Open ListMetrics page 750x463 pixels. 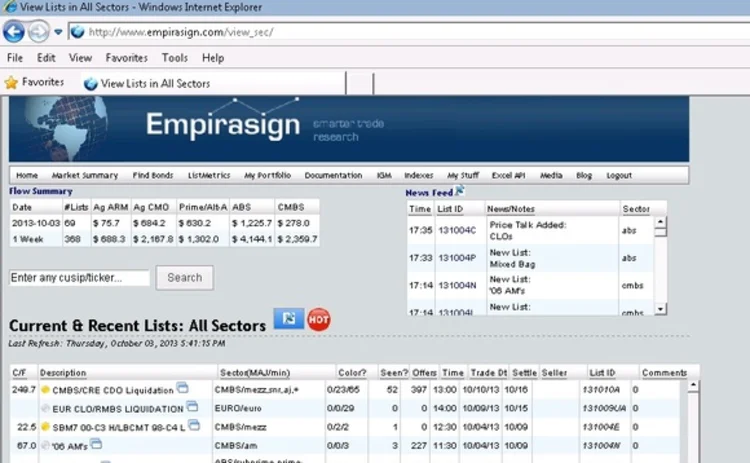click(x=209, y=176)
